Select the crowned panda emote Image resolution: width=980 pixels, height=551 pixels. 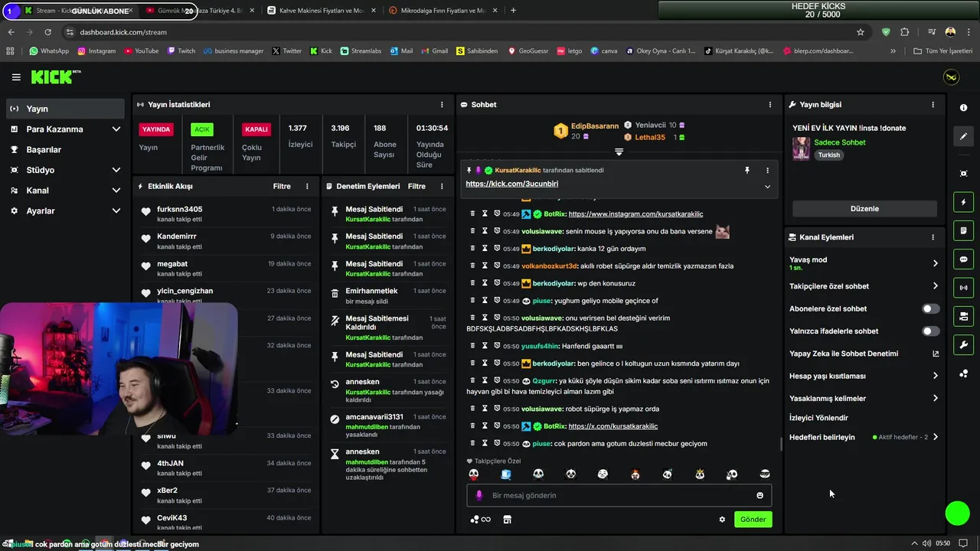pyautogui.click(x=700, y=474)
